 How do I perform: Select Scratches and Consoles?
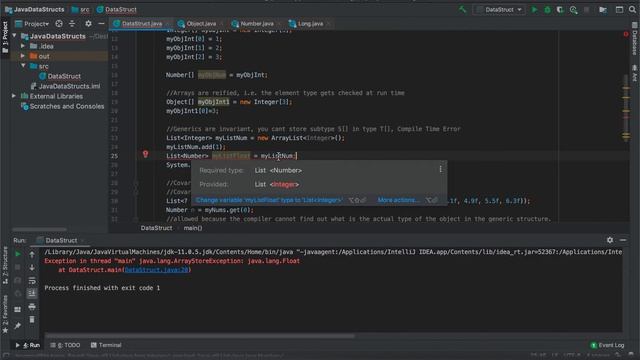click(62, 106)
